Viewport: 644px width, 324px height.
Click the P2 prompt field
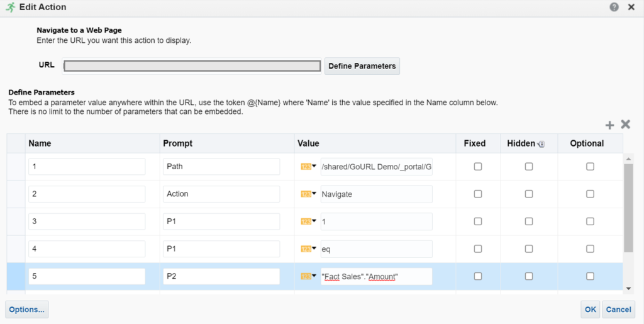pyautogui.click(x=221, y=276)
